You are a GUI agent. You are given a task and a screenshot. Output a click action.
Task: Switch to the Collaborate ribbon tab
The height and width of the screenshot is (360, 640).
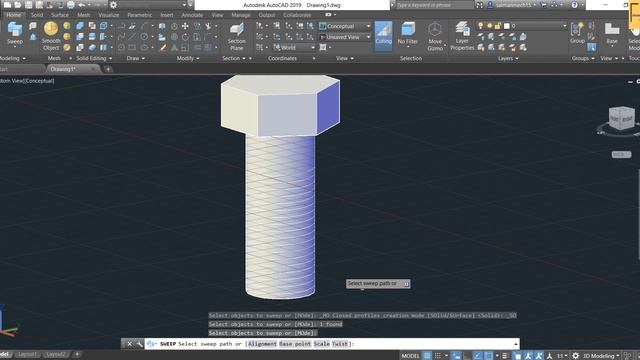point(297,15)
